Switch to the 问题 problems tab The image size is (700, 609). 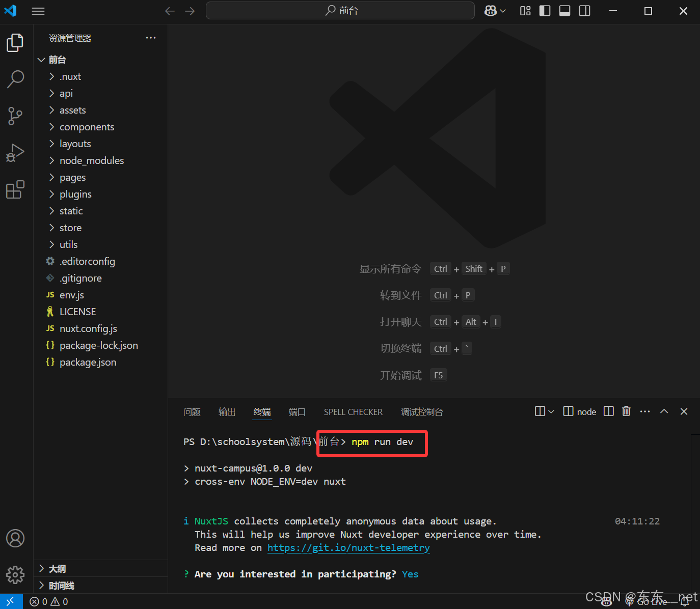[x=192, y=412]
